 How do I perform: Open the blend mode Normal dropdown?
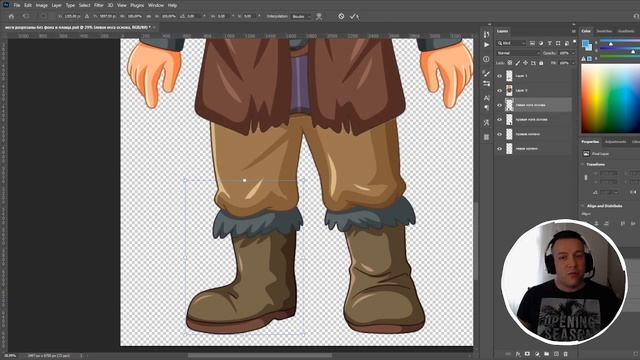pos(518,53)
